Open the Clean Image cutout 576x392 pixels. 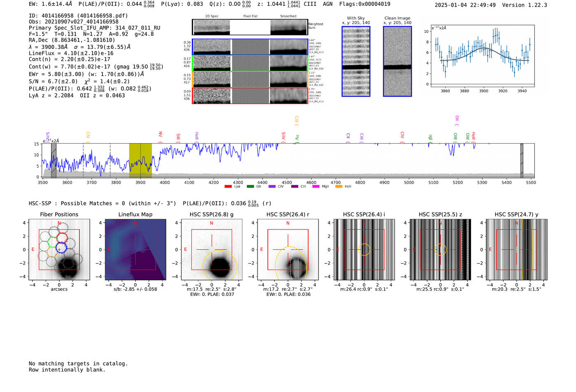click(397, 61)
